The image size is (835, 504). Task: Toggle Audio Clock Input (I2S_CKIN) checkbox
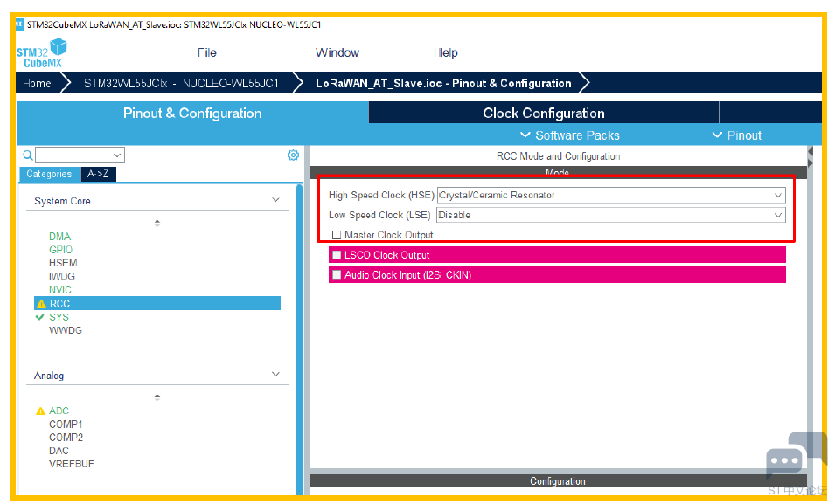pos(337,274)
